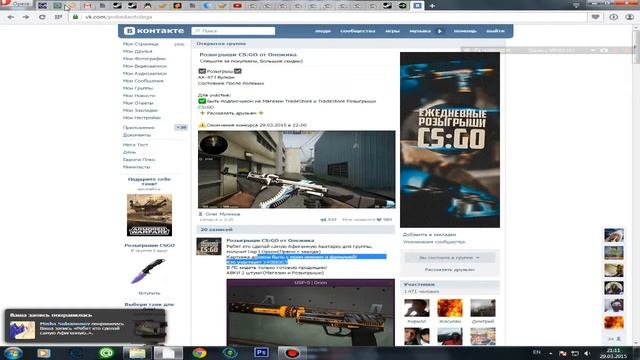The image size is (640, 360).
Task: Open Мои Закладки
Action: point(140,110)
